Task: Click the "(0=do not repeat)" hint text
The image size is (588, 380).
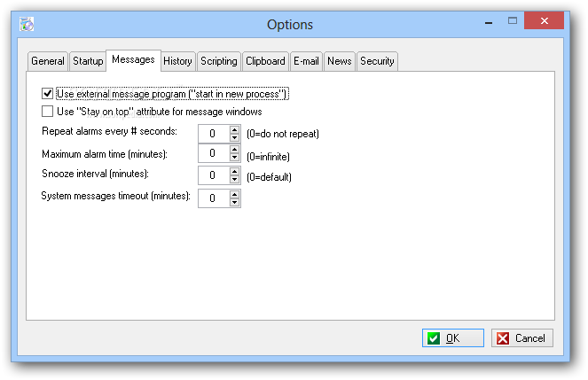Action: point(283,134)
